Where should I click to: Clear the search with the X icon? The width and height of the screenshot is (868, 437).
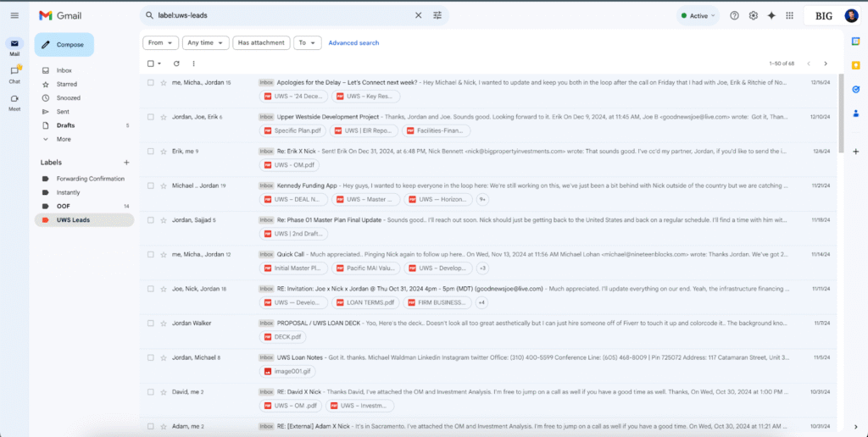[x=418, y=15]
